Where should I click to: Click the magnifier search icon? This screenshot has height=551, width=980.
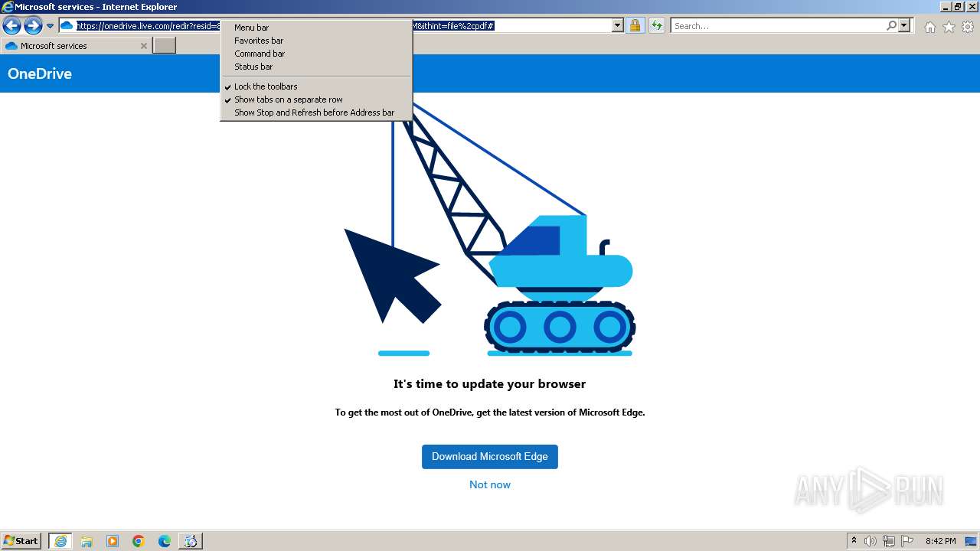pos(891,25)
